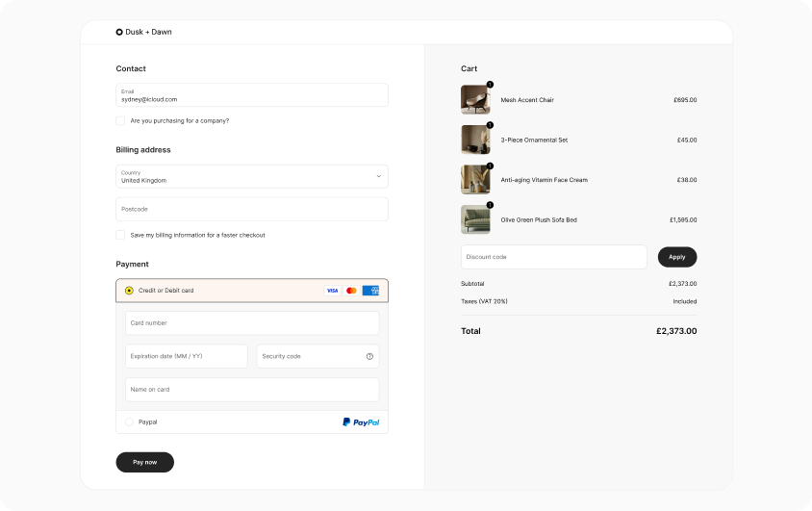
Task: Click the Dusk + Dawn brand name
Action: point(148,32)
